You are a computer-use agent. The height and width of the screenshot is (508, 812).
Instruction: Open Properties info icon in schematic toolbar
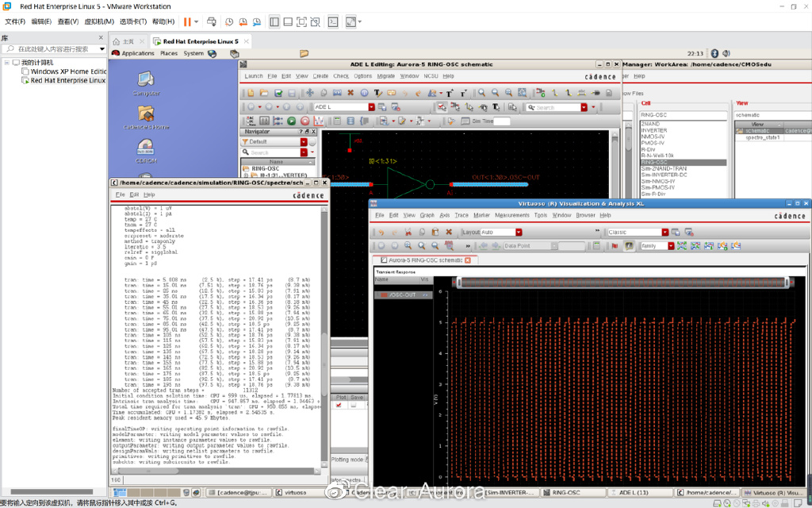(364, 93)
